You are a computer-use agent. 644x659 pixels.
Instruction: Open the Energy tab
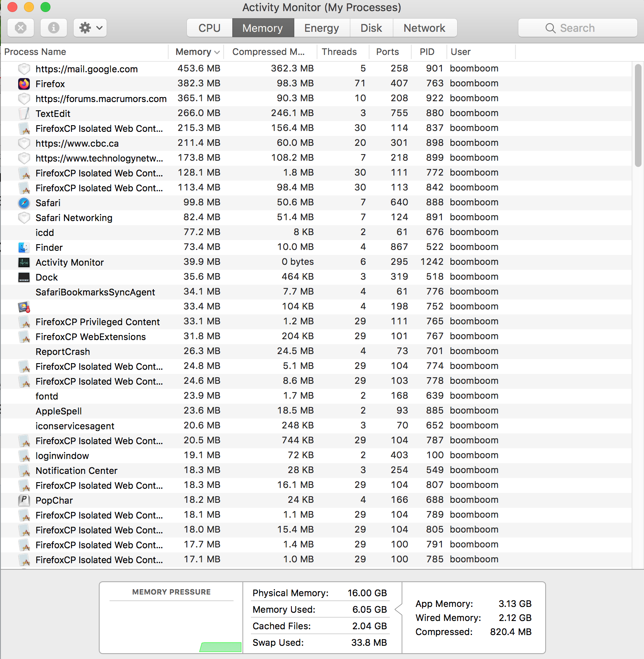pos(322,28)
